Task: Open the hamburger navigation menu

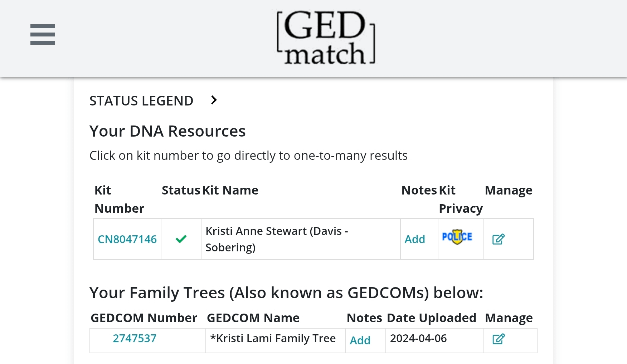Action: click(x=43, y=35)
